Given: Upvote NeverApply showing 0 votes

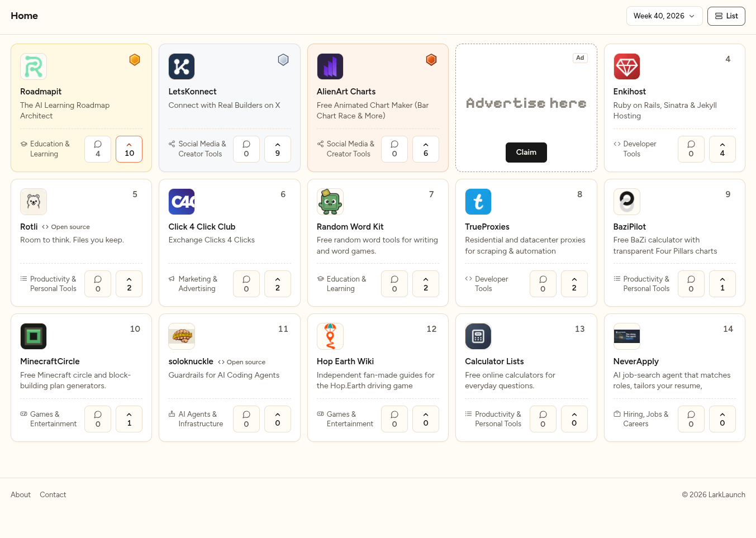Looking at the screenshot, I should [722, 419].
